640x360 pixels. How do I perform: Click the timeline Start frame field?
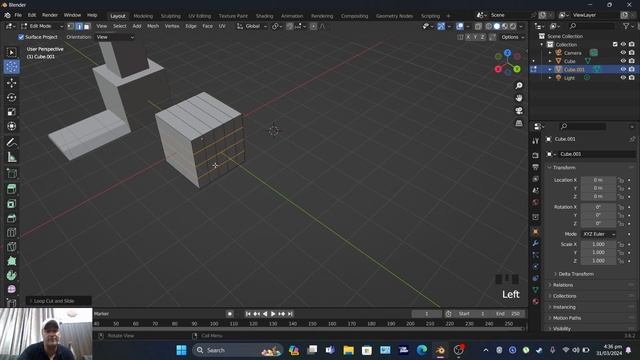click(472, 314)
